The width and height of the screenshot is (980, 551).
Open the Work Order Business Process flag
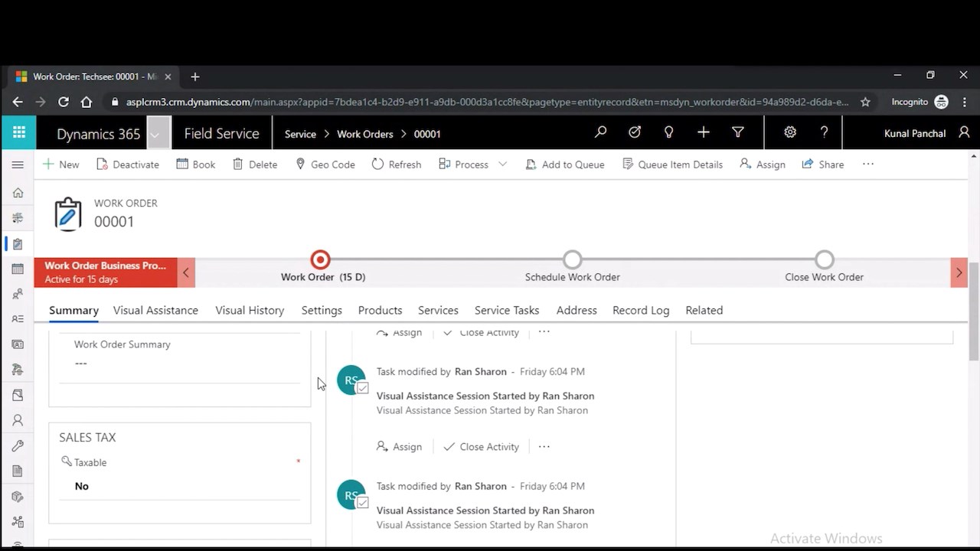coord(106,272)
